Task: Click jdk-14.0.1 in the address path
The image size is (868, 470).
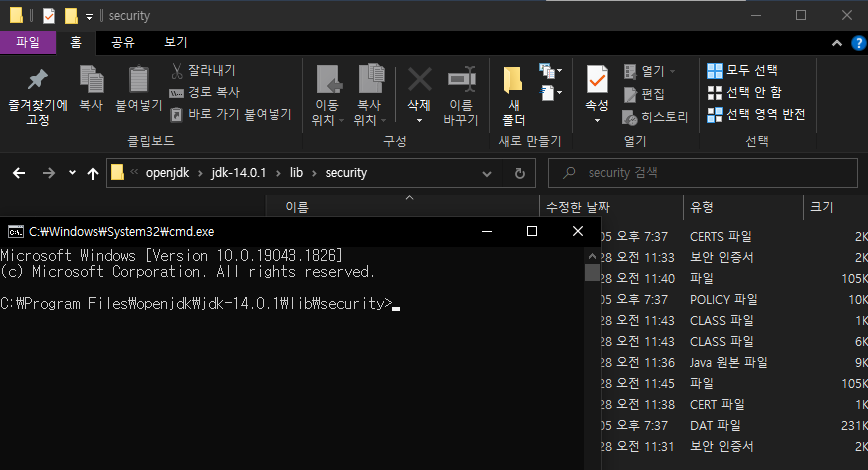Action: pos(239,173)
